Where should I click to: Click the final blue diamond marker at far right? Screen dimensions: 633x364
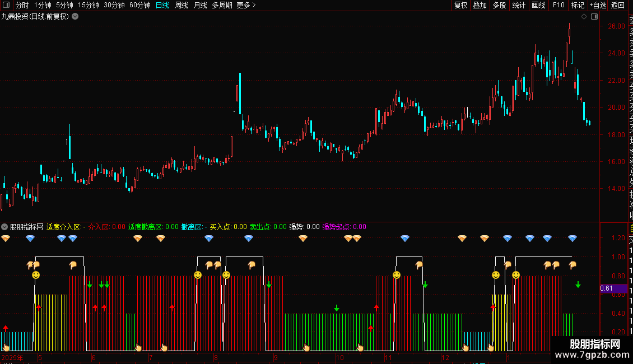[x=573, y=239]
